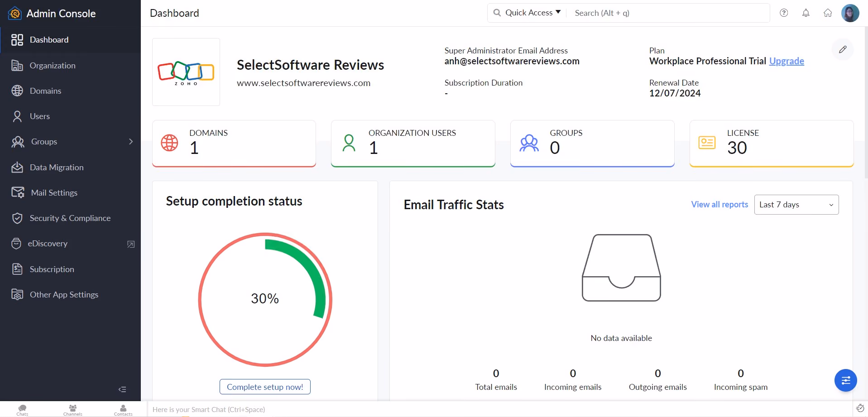
Task: Click the Zoho organization logo thumbnail
Action: click(186, 72)
